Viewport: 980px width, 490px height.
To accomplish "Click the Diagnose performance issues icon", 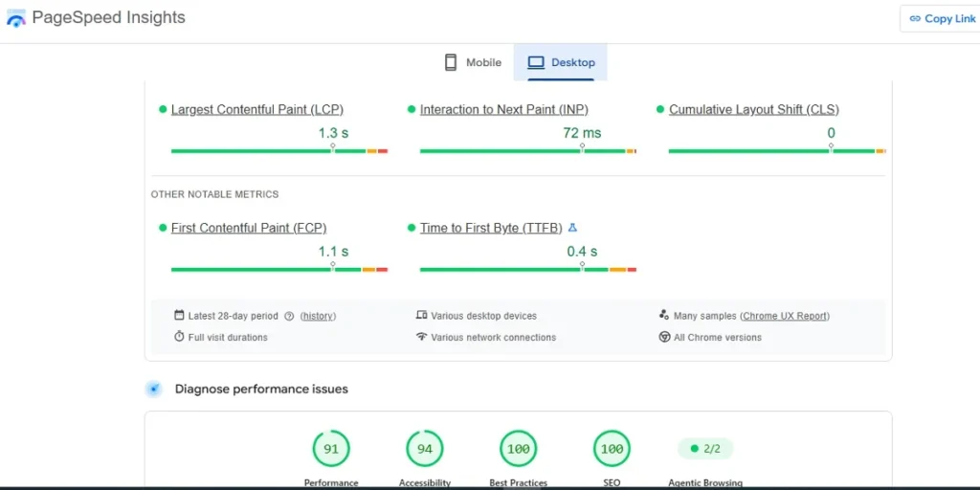I will pyautogui.click(x=154, y=390).
